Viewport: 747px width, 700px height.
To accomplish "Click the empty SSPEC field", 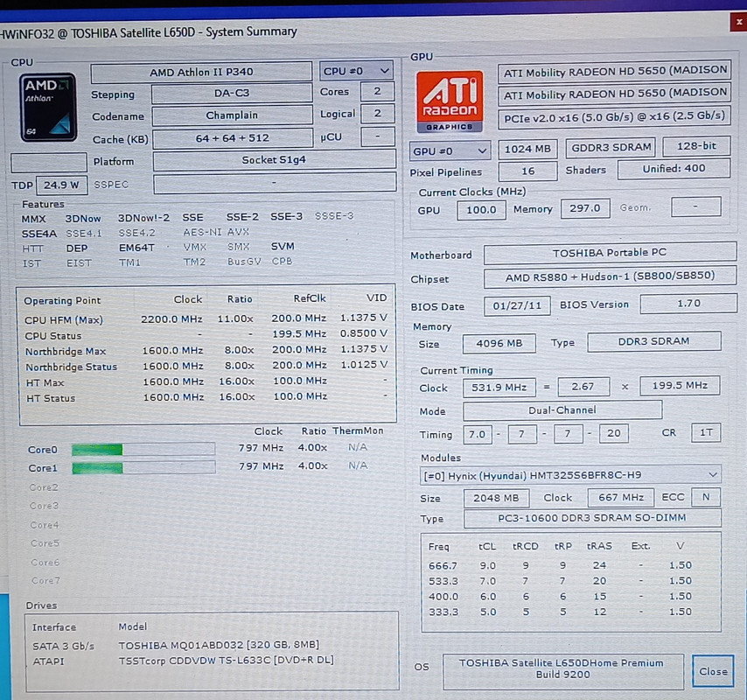I will tap(275, 183).
